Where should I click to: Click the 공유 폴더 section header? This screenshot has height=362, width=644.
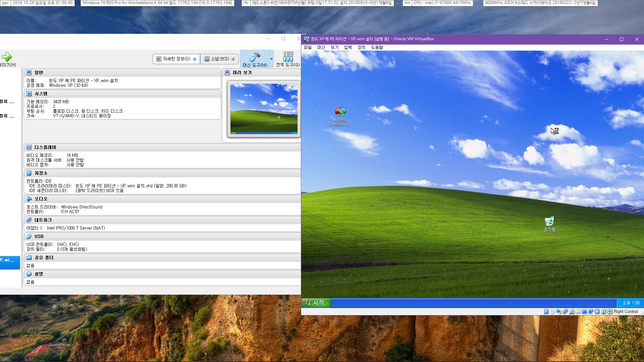coord(162,258)
